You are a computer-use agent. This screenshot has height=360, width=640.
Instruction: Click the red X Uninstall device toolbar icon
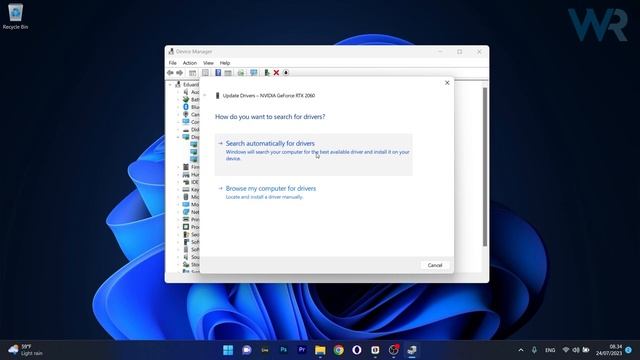(276, 73)
